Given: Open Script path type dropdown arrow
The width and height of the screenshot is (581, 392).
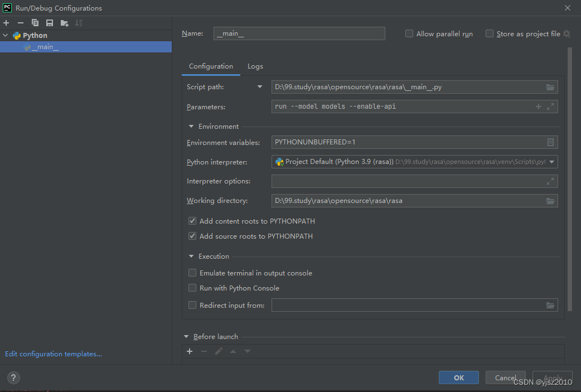Looking at the screenshot, I should [x=260, y=87].
